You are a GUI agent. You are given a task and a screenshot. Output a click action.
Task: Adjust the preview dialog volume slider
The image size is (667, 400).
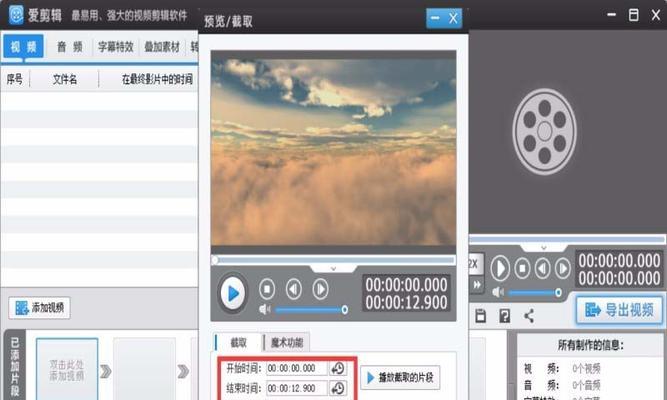311,310
